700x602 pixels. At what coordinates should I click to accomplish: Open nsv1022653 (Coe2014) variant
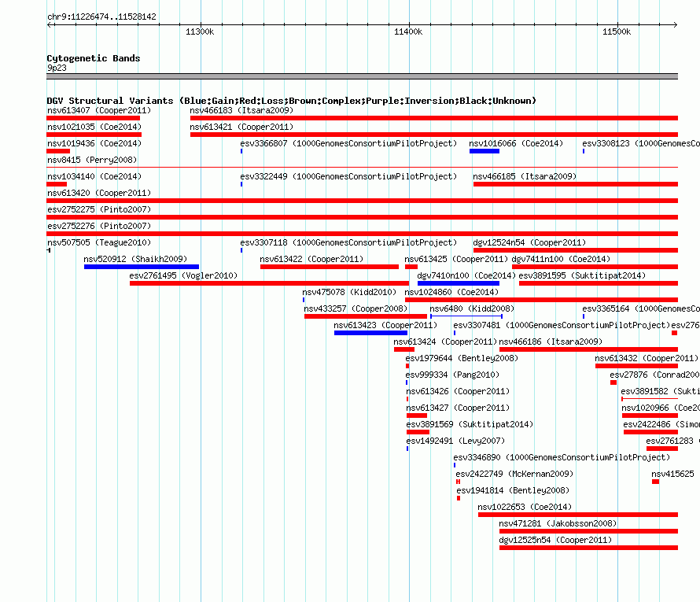pyautogui.click(x=525, y=507)
